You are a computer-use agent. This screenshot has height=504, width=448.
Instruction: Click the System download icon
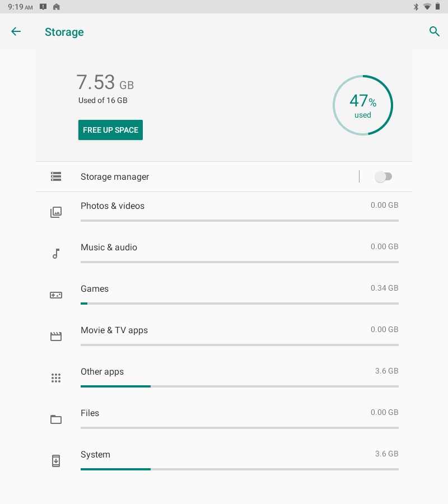point(56,460)
